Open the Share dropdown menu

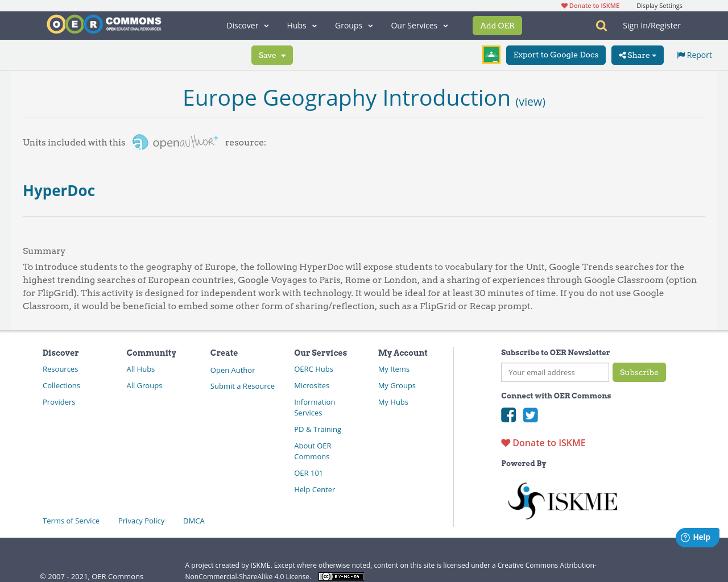pos(637,55)
